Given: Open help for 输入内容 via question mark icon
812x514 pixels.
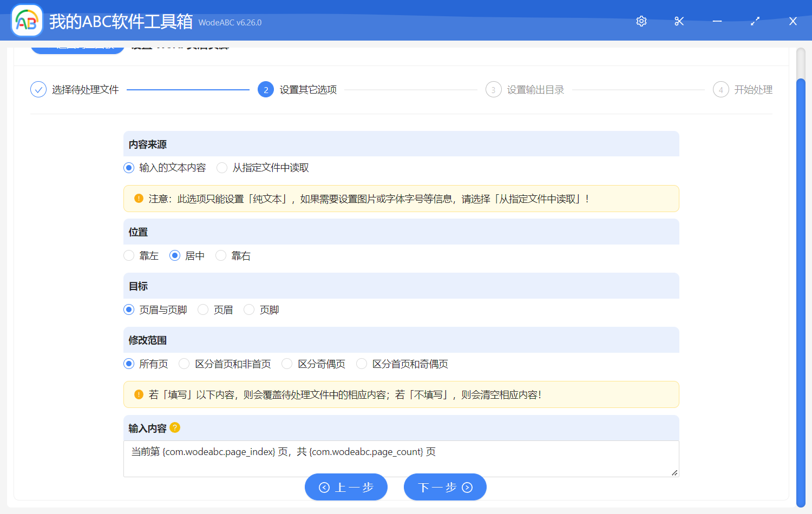Looking at the screenshot, I should (174, 427).
